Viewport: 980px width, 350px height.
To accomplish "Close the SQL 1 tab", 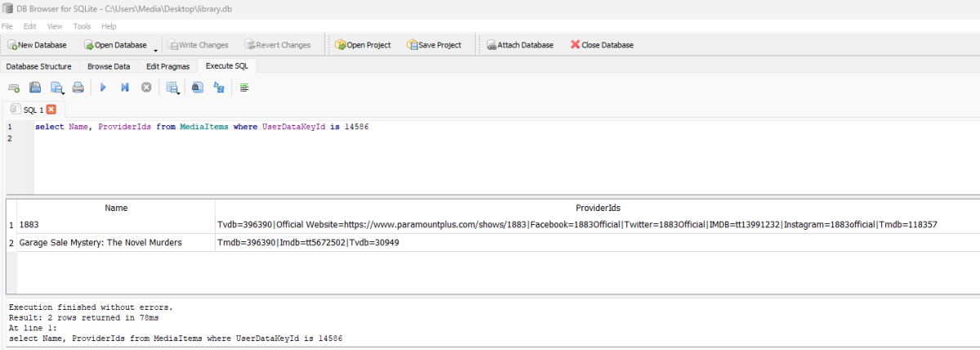I will coord(51,110).
